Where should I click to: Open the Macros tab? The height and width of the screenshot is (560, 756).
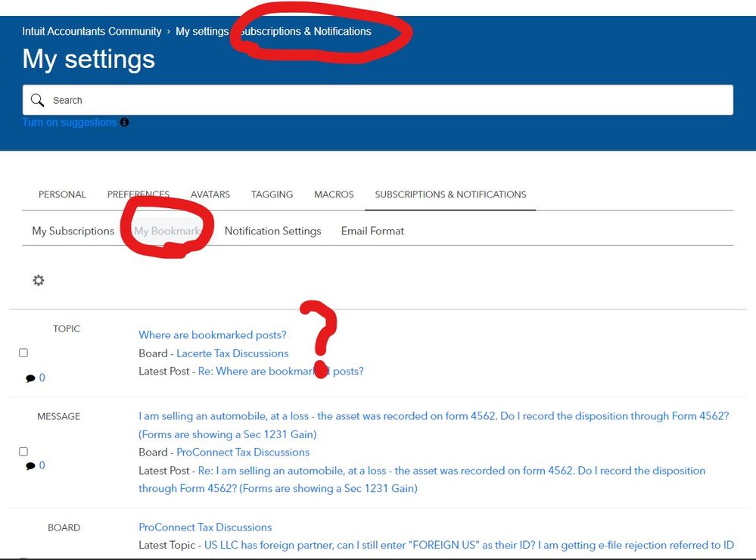click(x=334, y=194)
